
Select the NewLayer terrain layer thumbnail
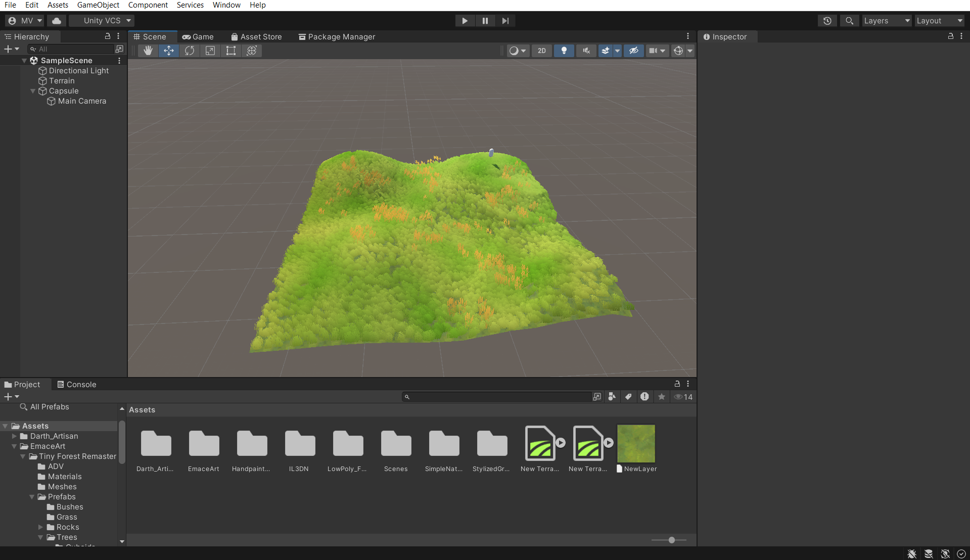(636, 443)
